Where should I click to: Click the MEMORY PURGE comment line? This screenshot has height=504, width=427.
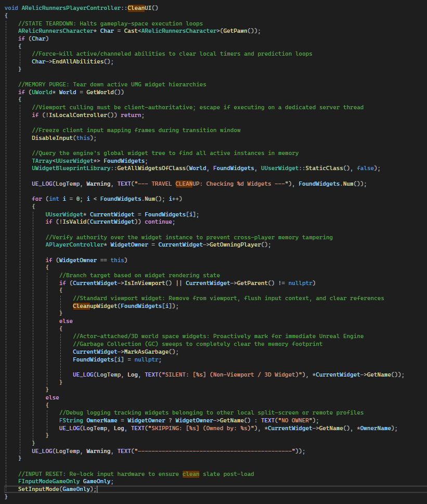pyautogui.click(x=112, y=84)
